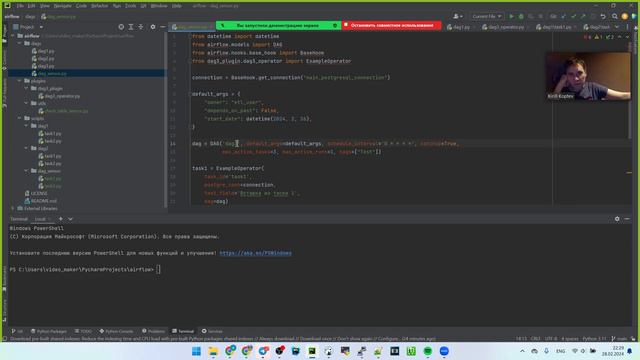
Task: Select README.md in project tree
Action: (43, 201)
